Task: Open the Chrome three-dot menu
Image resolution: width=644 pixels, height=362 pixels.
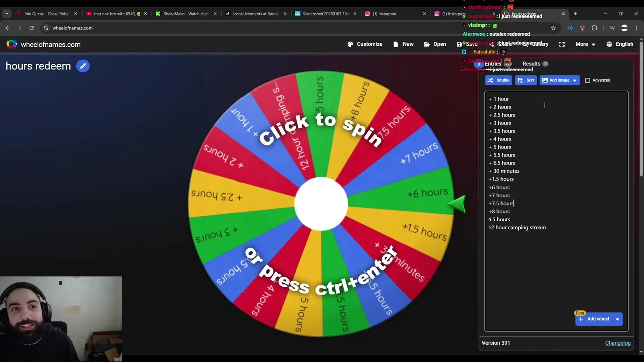Action: (x=637, y=28)
